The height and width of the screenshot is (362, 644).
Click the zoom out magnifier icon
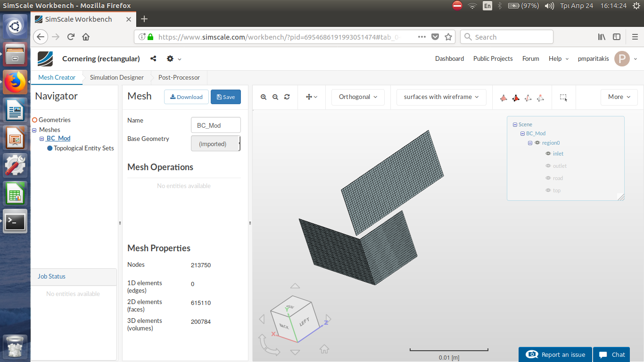click(x=275, y=97)
